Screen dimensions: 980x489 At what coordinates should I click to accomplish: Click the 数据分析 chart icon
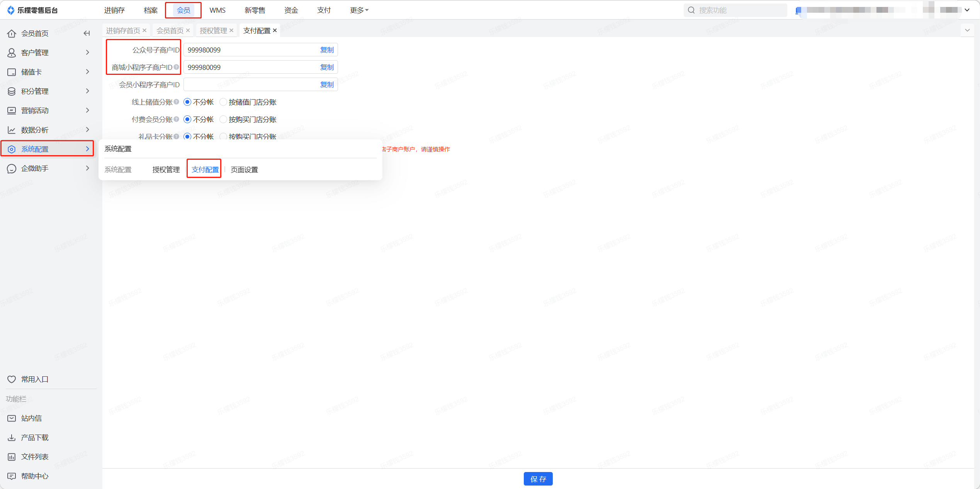12,130
